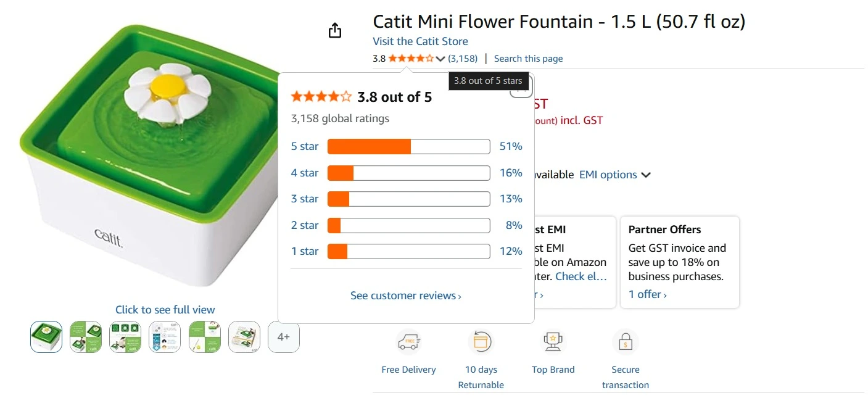Filter reviews by 5 star rating

(305, 146)
